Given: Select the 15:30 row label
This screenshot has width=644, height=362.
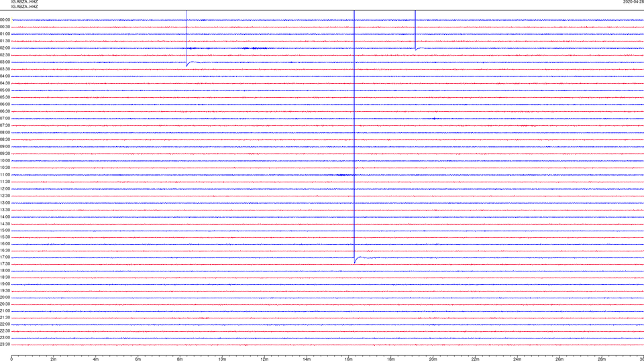Looking at the screenshot, I should pyautogui.click(x=5, y=237).
